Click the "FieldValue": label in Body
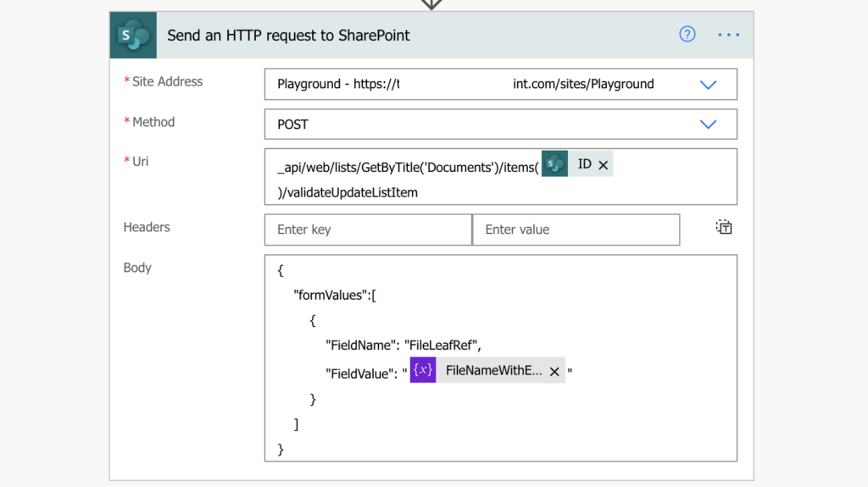The width and height of the screenshot is (868, 487). (x=360, y=374)
